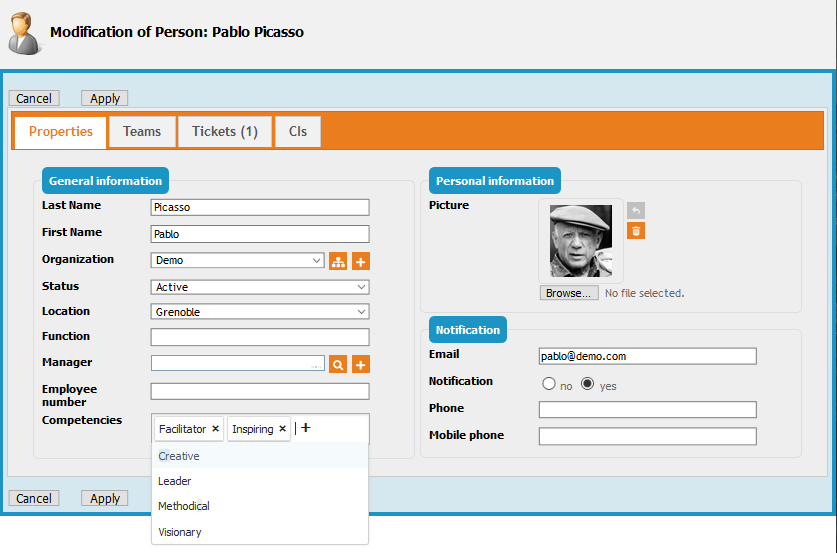Open the Organization dropdown

click(x=237, y=261)
